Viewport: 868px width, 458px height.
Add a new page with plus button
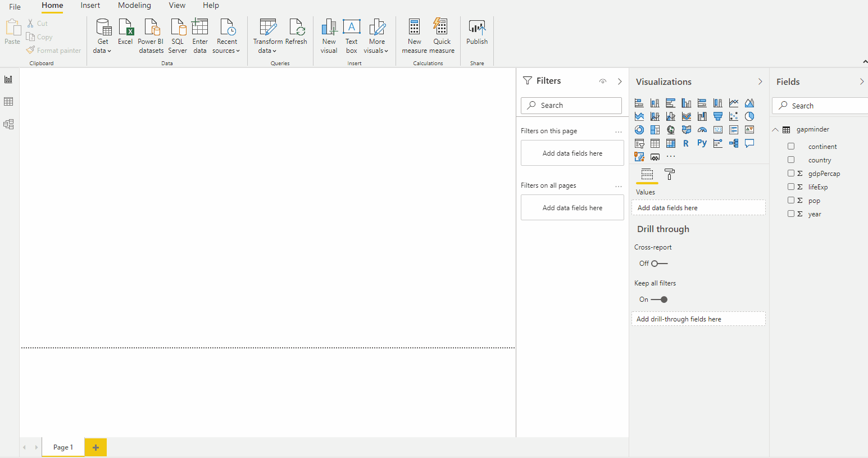[96, 447]
